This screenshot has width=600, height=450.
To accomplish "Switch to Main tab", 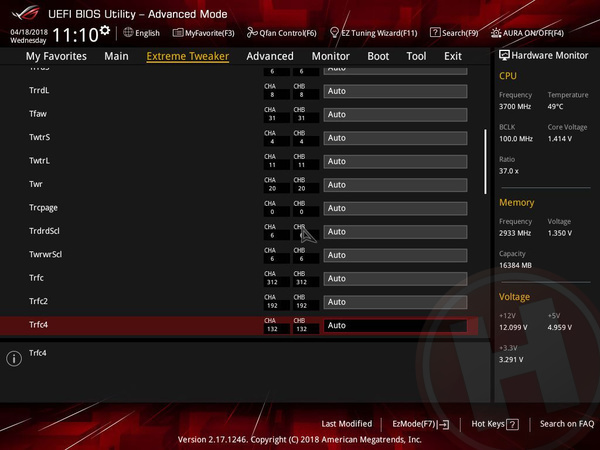I will coord(116,56).
